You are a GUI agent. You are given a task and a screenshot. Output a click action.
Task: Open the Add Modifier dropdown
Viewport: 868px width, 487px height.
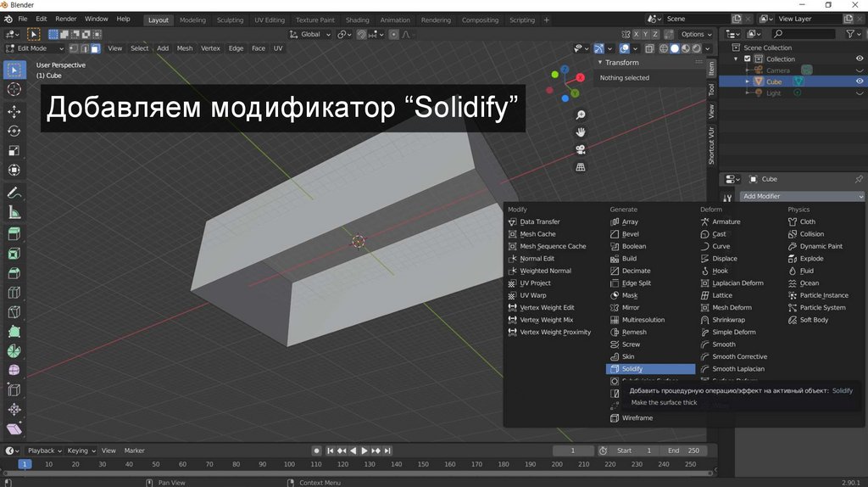pos(802,196)
